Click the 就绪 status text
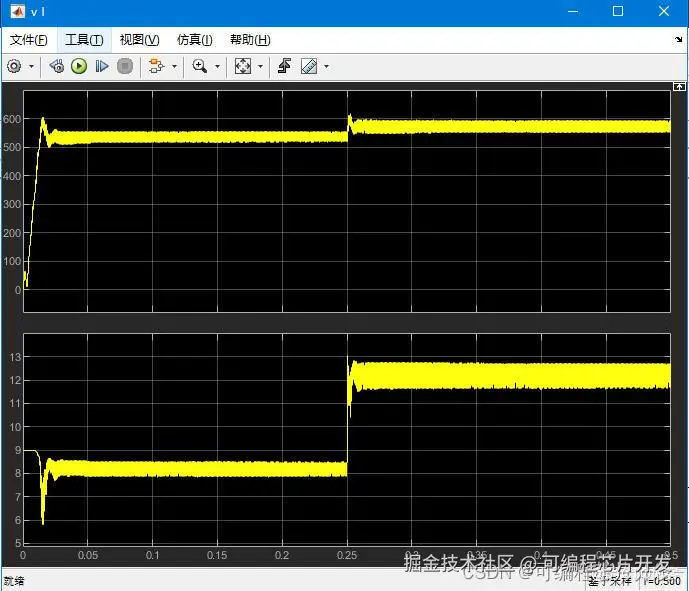This screenshot has width=689, height=591. (14, 581)
